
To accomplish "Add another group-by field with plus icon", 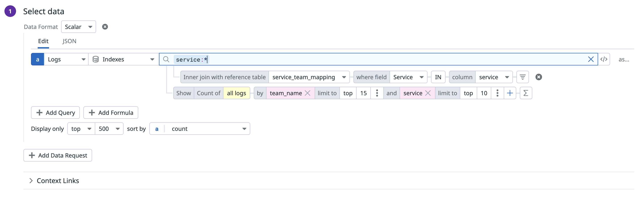I will (x=510, y=93).
